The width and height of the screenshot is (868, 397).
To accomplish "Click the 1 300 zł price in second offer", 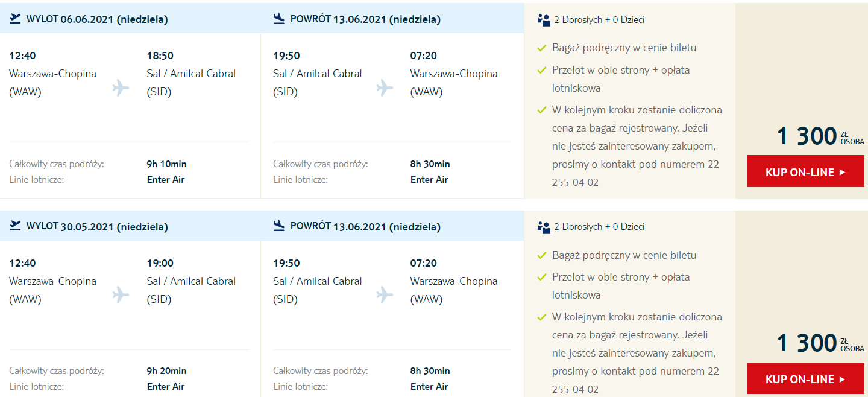I will (820, 343).
